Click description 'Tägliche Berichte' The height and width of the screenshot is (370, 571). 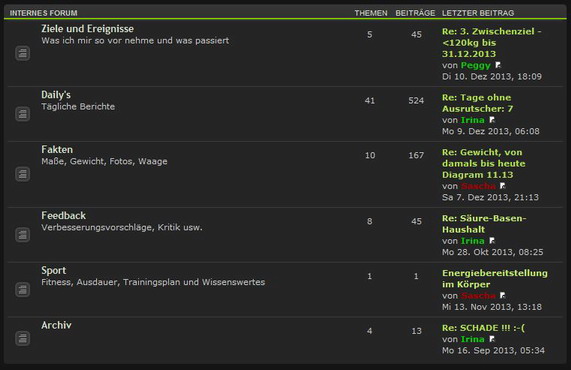78,107
